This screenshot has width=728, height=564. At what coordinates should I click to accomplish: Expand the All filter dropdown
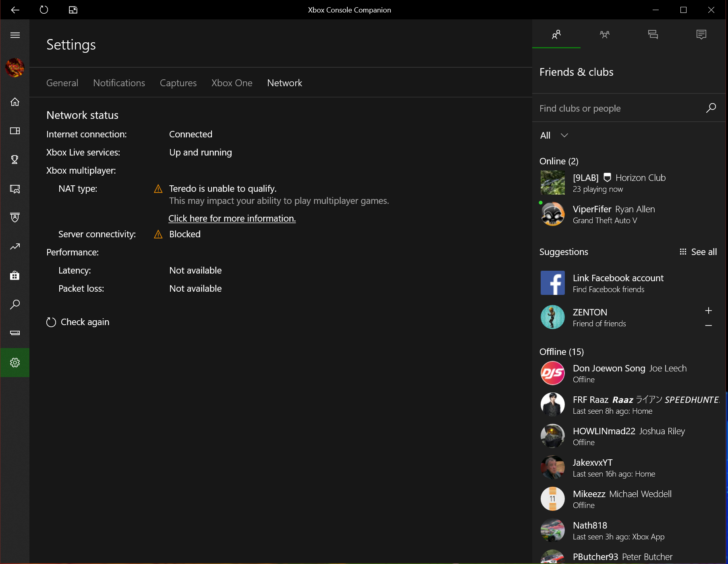click(554, 135)
